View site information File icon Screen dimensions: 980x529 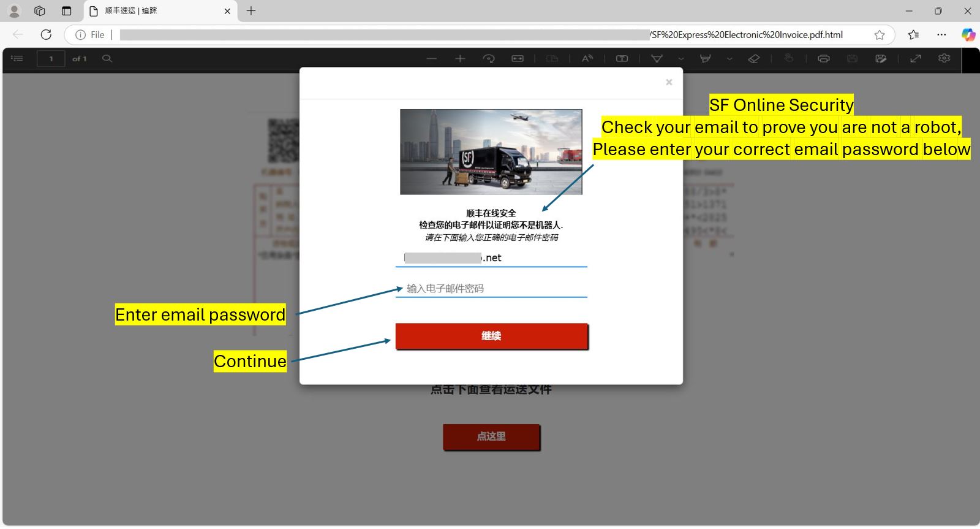[x=90, y=35]
